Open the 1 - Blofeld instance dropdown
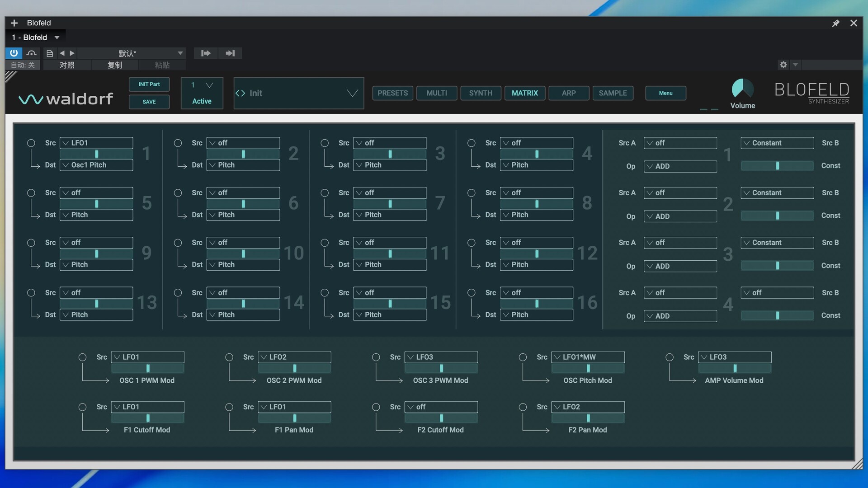Viewport: 868px width, 488px height. (x=36, y=38)
